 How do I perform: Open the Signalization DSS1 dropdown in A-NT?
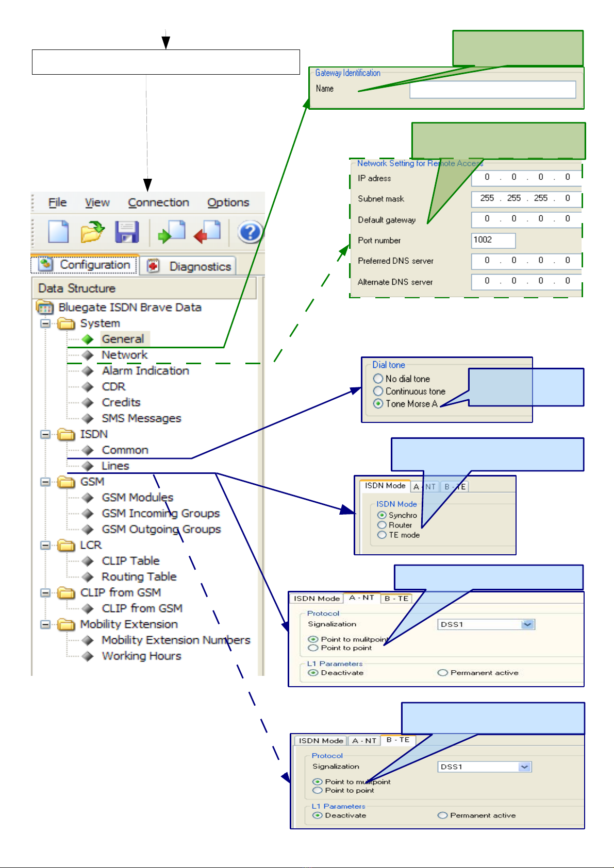coord(527,624)
